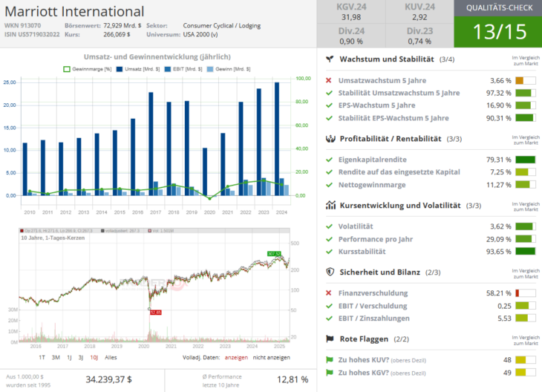Click the 34.239,37 $ value

108,379
